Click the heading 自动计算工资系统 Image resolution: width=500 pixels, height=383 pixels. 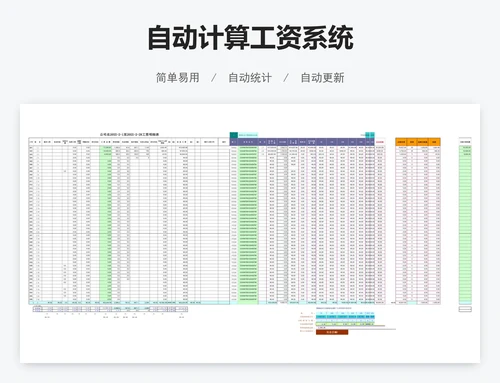click(x=250, y=38)
